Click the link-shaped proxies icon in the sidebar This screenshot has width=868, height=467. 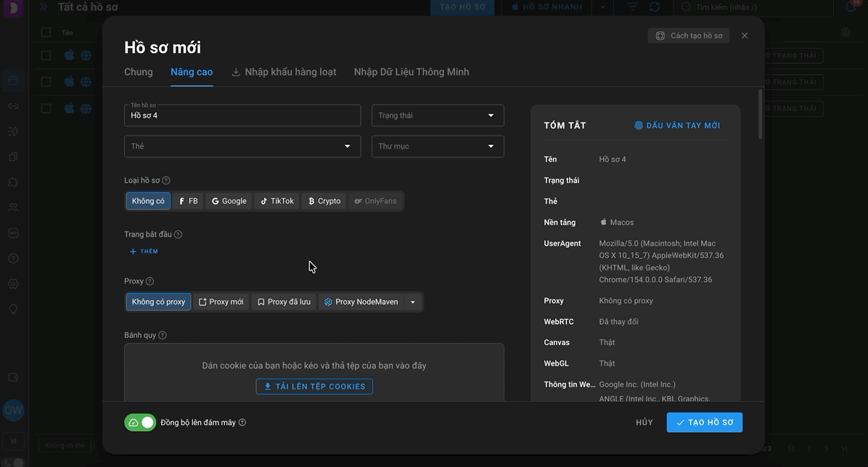pyautogui.click(x=13, y=107)
